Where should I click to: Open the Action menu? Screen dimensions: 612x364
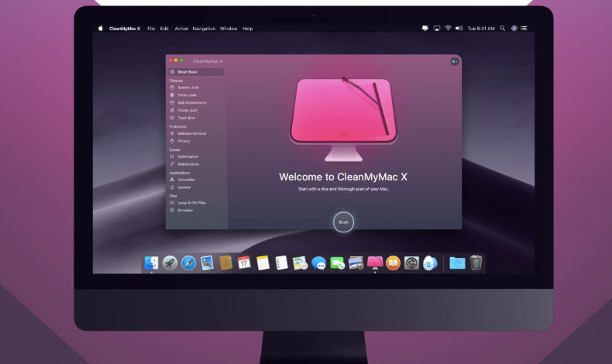pyautogui.click(x=181, y=29)
